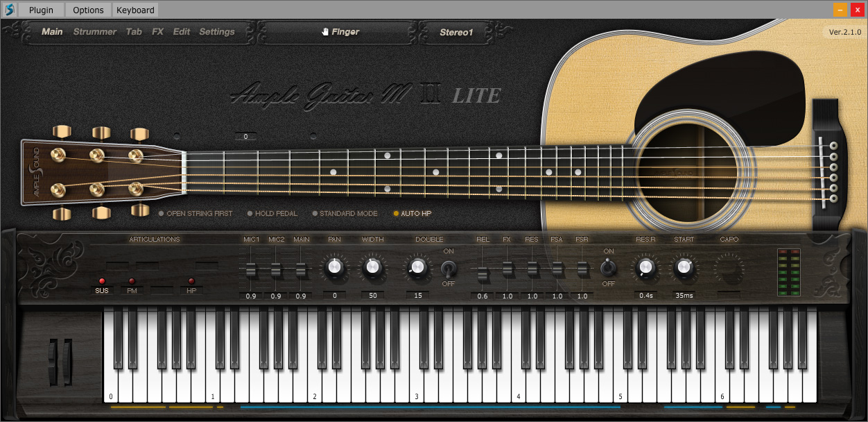Enable the SUS articulation
Viewport: 868px width, 422px height.
pyautogui.click(x=101, y=290)
